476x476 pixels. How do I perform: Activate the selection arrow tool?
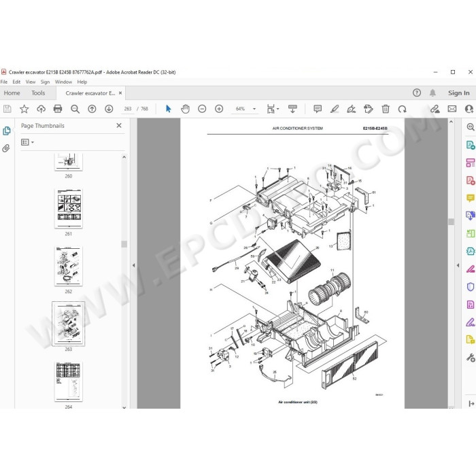coord(169,109)
